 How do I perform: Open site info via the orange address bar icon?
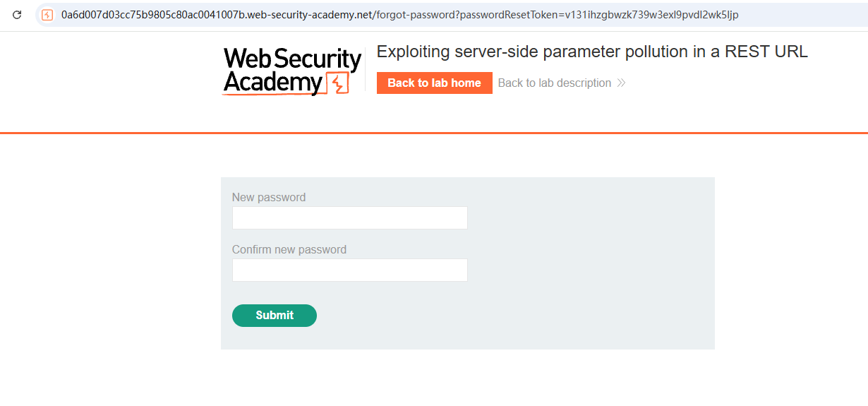click(47, 15)
